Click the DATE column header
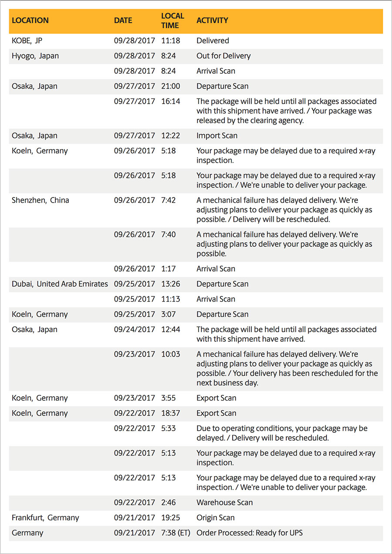This screenshot has width=392, height=554. click(123, 20)
